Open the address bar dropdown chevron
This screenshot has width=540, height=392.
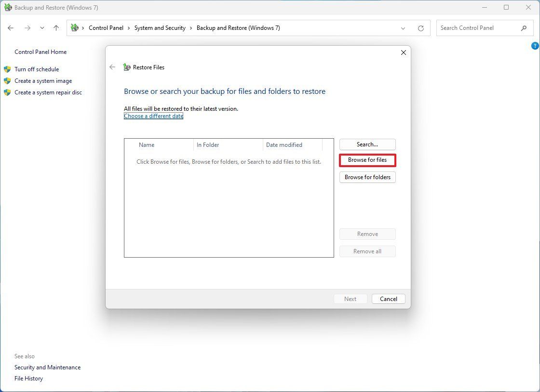(x=403, y=28)
